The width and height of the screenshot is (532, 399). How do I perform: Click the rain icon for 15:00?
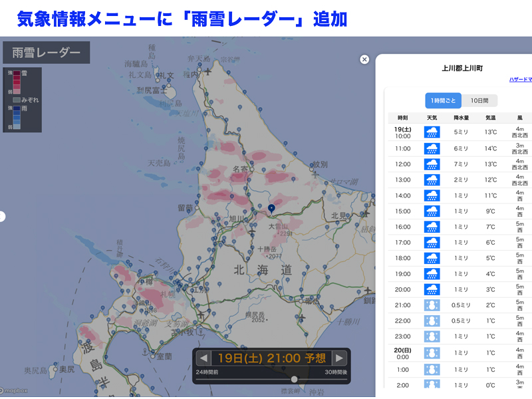point(432,211)
